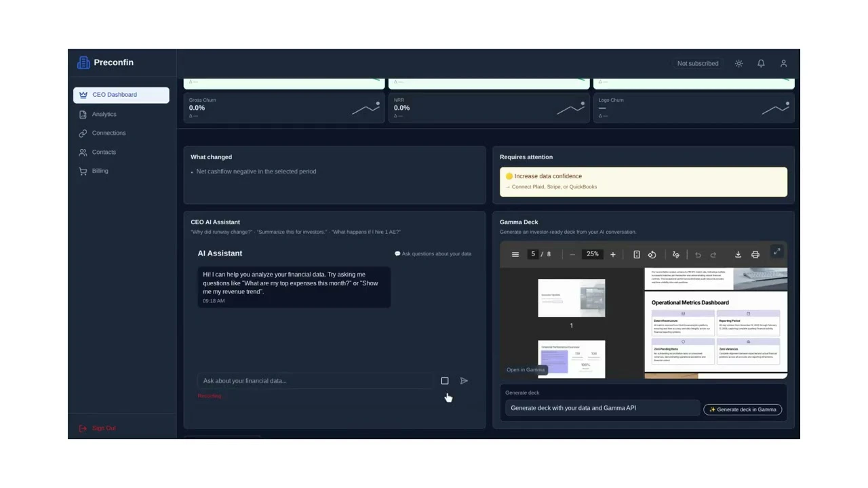Open the NRR metric card
Screen dimensions: 868x488
pyautogui.click(x=489, y=108)
